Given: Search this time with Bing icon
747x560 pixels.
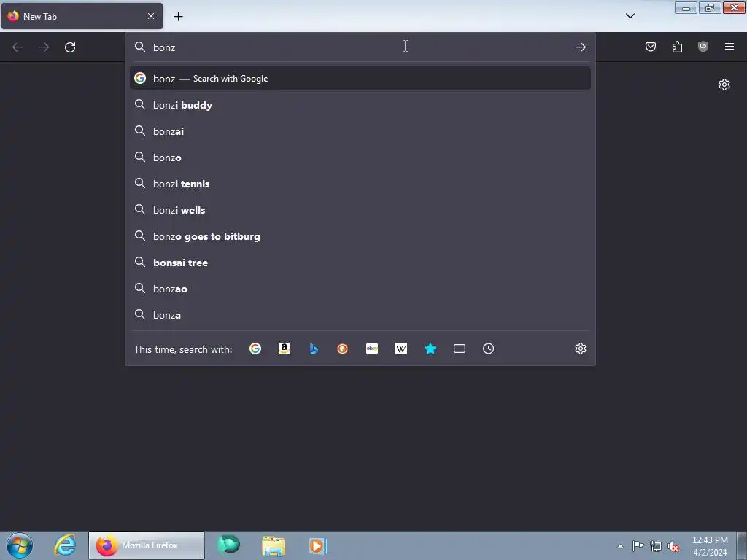Looking at the screenshot, I should [314, 349].
